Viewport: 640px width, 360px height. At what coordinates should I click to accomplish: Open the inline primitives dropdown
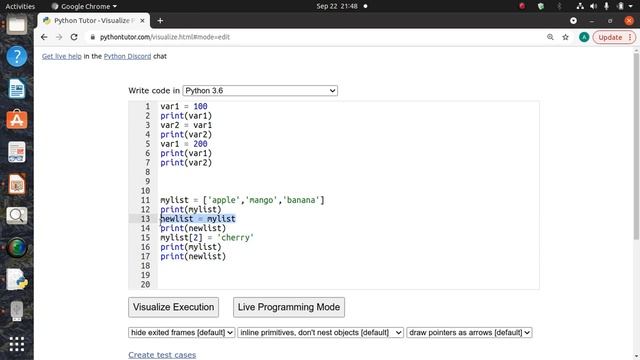(320, 333)
